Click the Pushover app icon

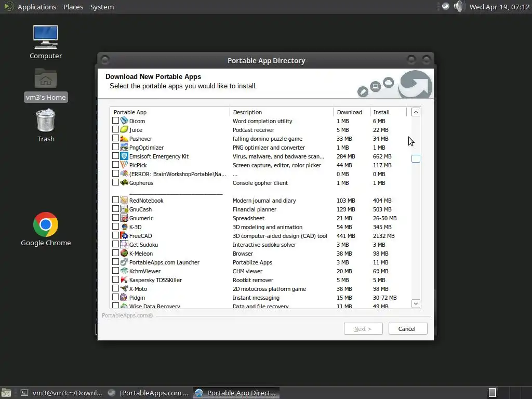coord(124,138)
